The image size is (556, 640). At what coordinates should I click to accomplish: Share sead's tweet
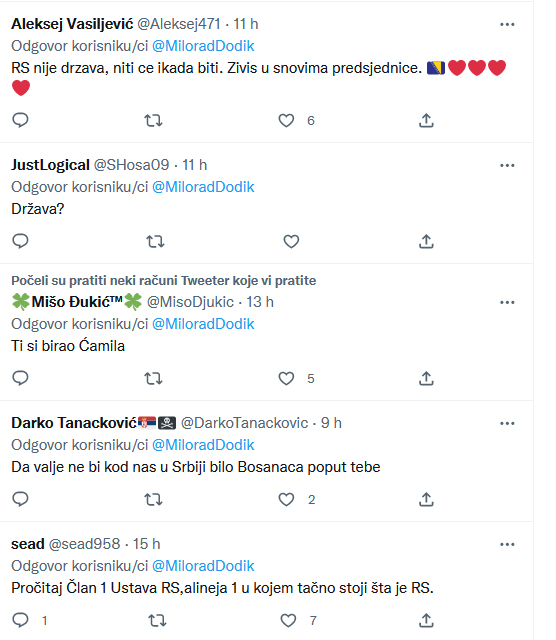[426, 620]
